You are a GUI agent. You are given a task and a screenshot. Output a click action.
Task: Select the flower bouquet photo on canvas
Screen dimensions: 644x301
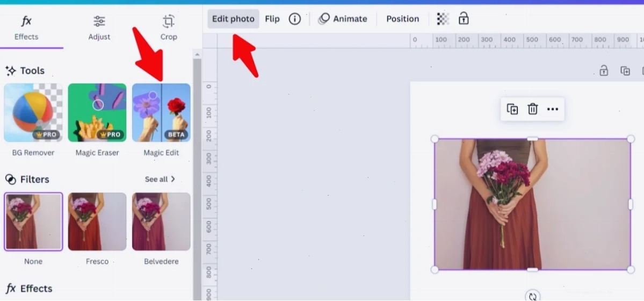[532, 204]
